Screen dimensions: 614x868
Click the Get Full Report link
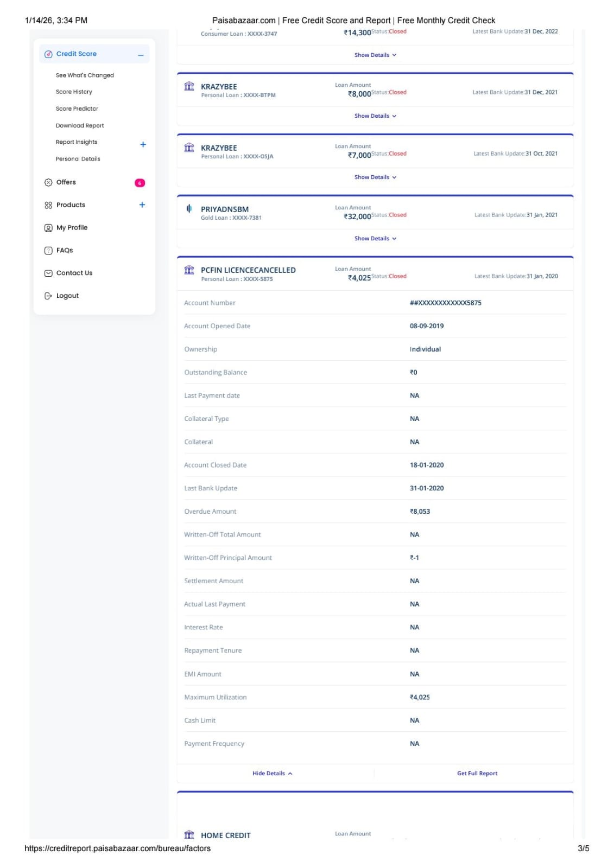(x=477, y=774)
